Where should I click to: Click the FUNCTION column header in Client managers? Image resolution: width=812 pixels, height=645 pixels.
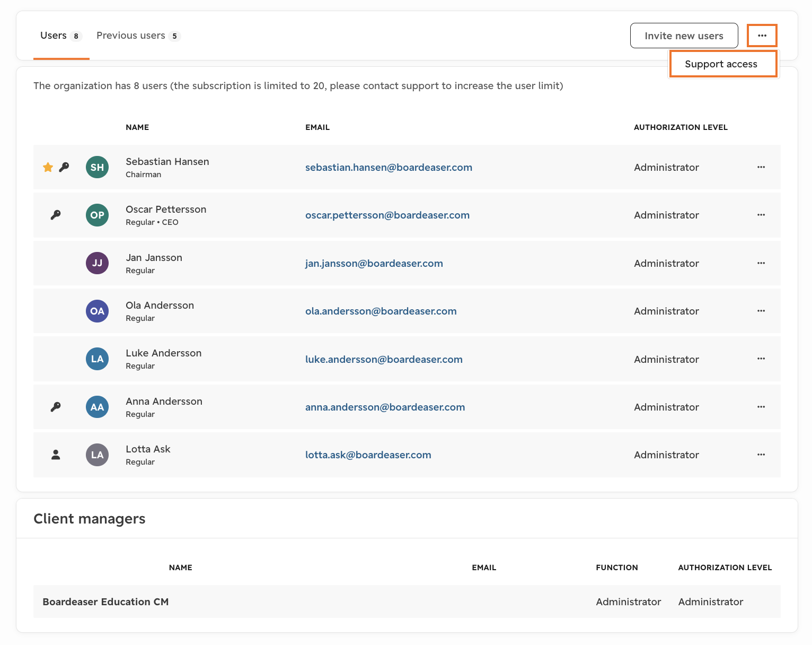[617, 568]
